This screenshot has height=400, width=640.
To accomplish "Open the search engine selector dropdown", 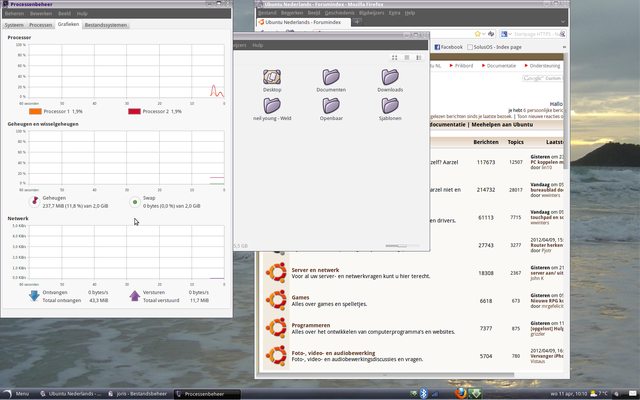I will pos(506,34).
